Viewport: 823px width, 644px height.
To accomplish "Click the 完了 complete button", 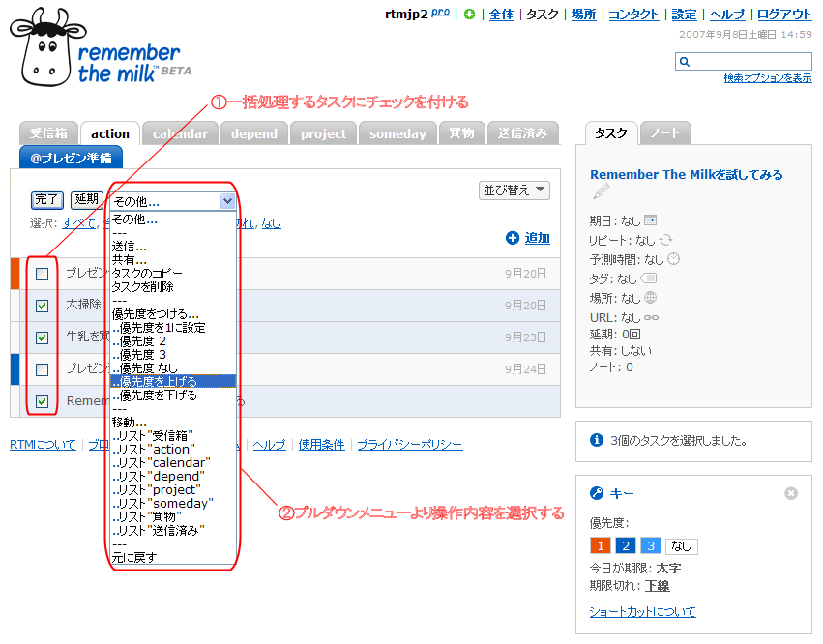I will (47, 199).
